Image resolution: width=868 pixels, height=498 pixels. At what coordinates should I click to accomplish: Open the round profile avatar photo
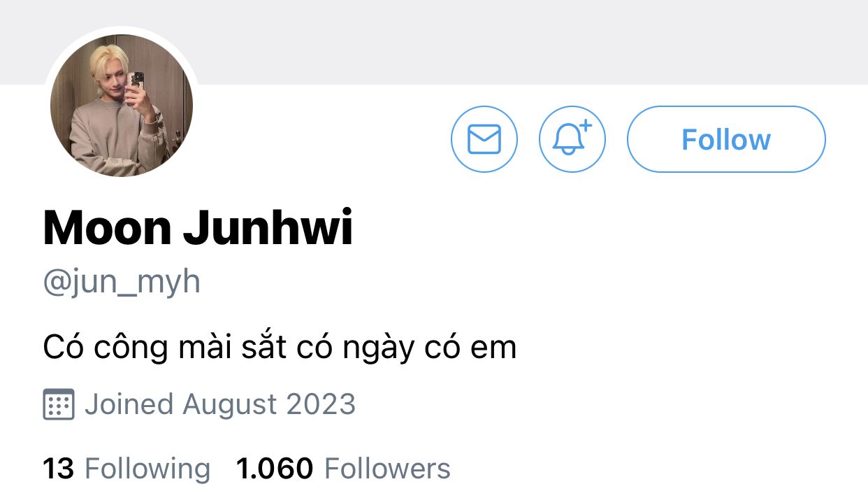pos(122,105)
